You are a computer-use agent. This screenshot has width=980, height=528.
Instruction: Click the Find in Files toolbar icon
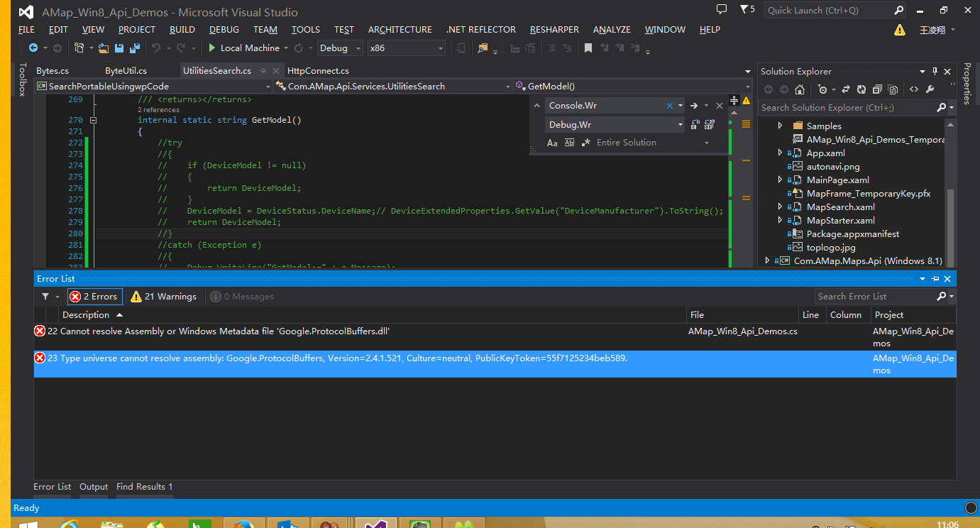coord(483,48)
